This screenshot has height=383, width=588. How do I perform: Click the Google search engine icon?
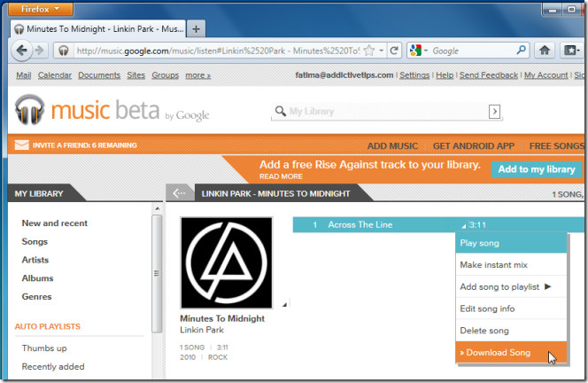coord(415,51)
